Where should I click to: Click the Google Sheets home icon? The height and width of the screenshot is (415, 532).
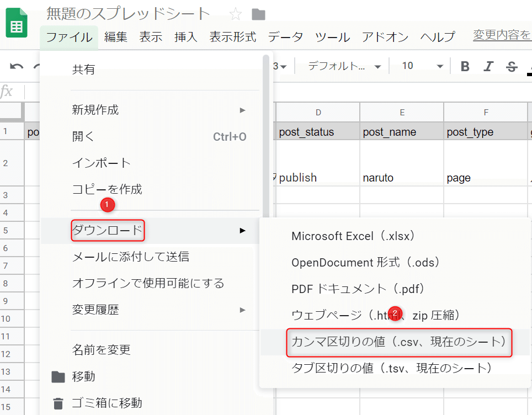(17, 23)
